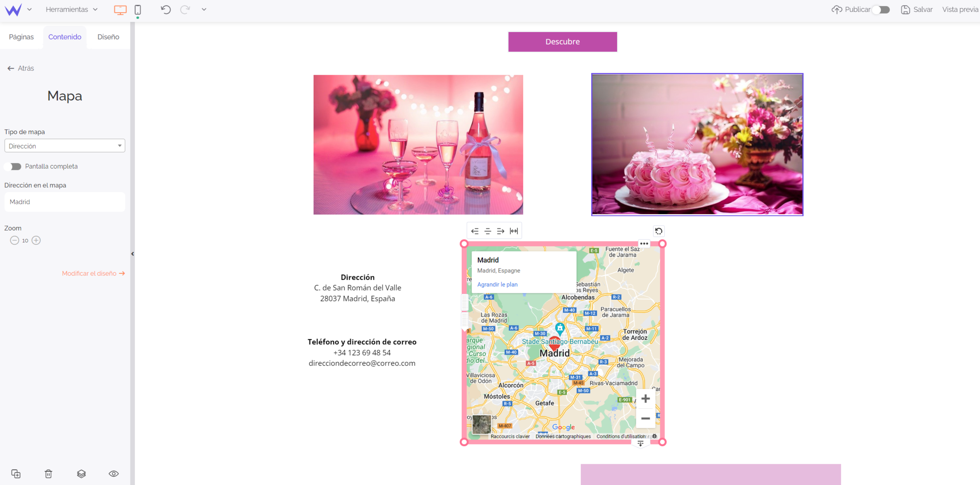This screenshot has width=980, height=485.
Task: Zoom in on the Google map
Action: [x=645, y=399]
